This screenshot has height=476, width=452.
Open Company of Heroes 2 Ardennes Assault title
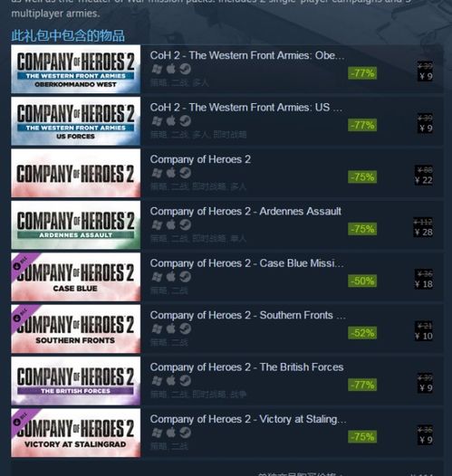(245, 211)
